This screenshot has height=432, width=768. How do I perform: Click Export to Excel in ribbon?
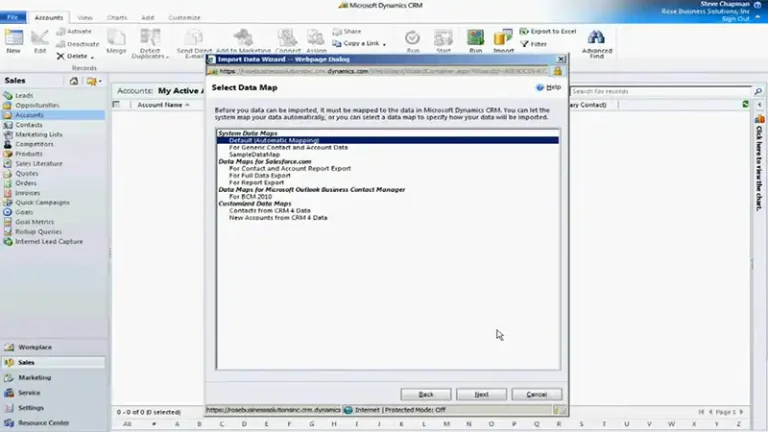(x=548, y=31)
